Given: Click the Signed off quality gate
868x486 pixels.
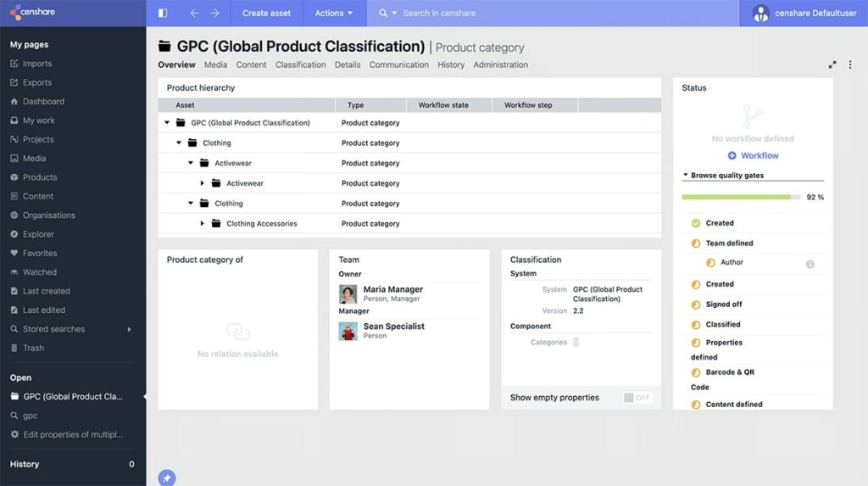Looking at the screenshot, I should pyautogui.click(x=724, y=304).
